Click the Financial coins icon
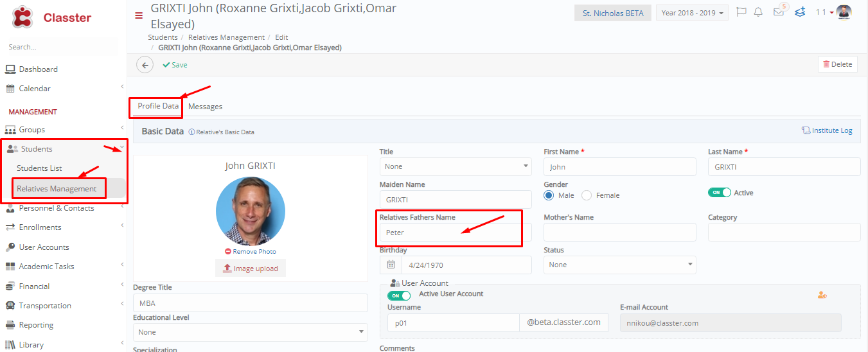Viewport: 868px width, 352px height. tap(10, 286)
